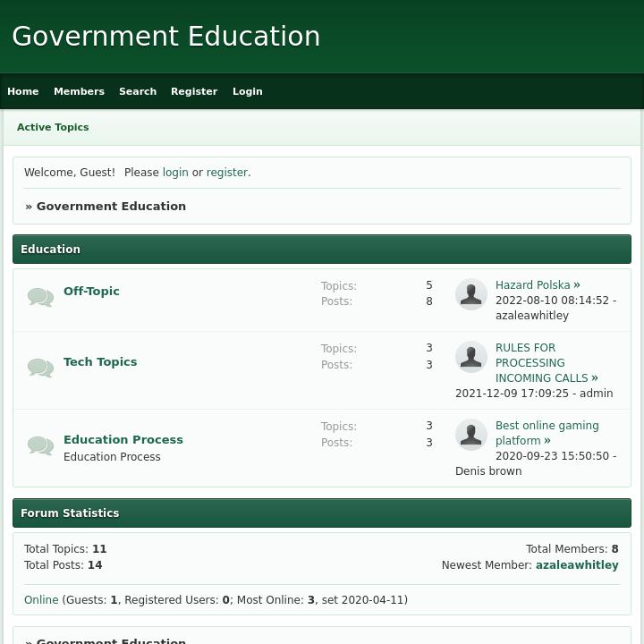The image size is (644, 644).
Task: Click the avatar beside Best online gaming platform
Action: [471, 435]
